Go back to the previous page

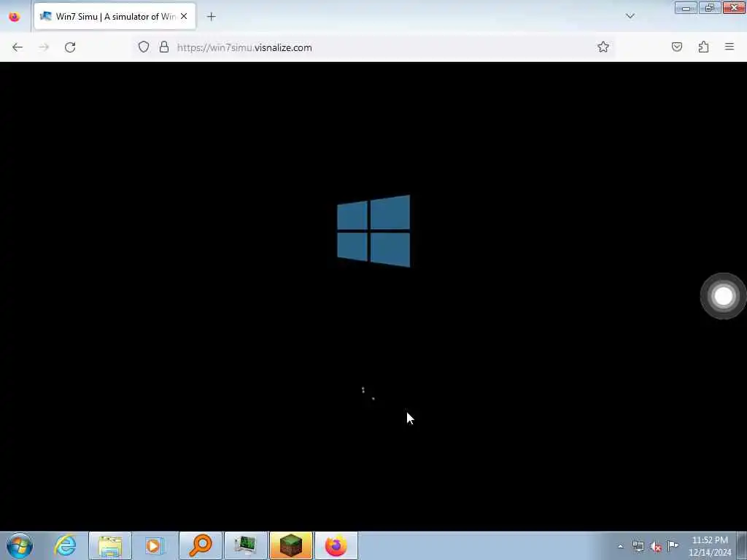[x=18, y=47]
